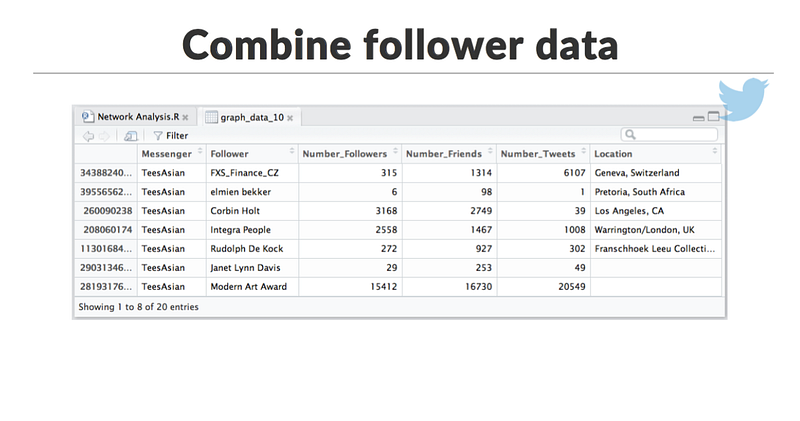
Task: Select the graph_data_10 tab
Action: [249, 117]
